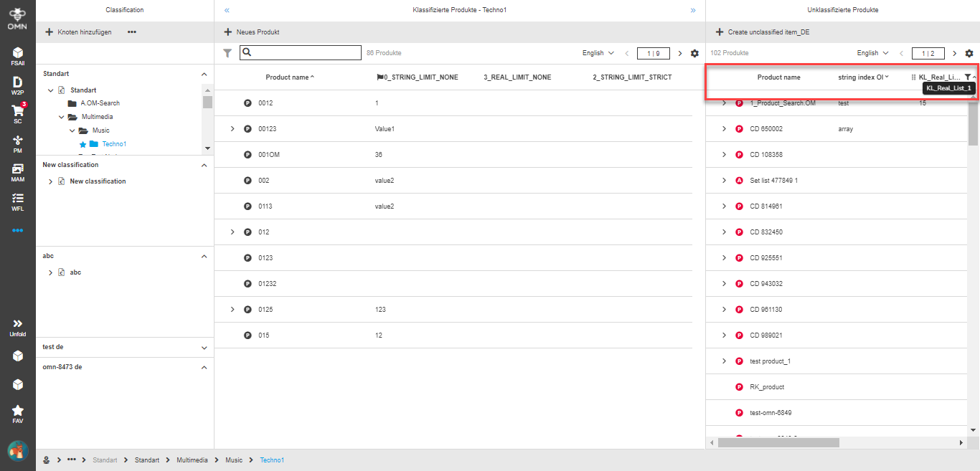Open the menu next to Knoten hinzufügen
The width and height of the screenshot is (980, 471).
131,32
